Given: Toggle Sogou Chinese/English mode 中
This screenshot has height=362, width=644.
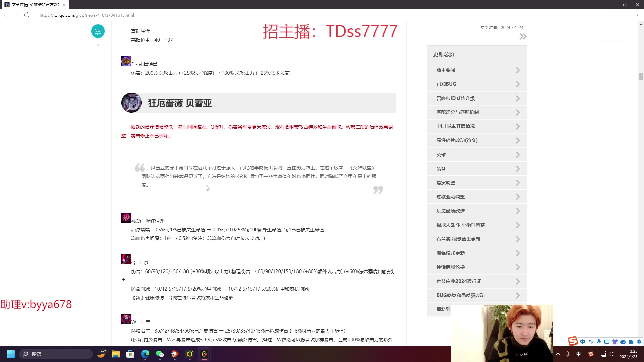Looking at the screenshot, I should click(583, 342).
